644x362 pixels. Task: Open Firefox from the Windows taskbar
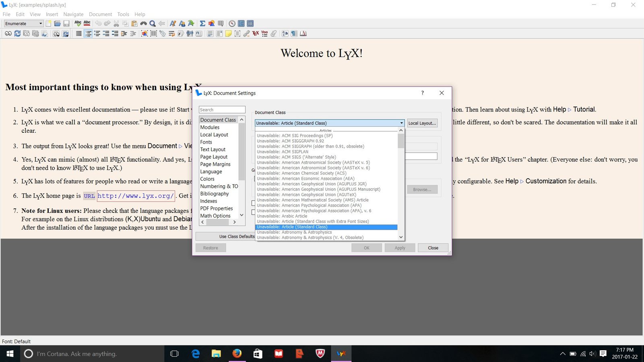click(237, 354)
